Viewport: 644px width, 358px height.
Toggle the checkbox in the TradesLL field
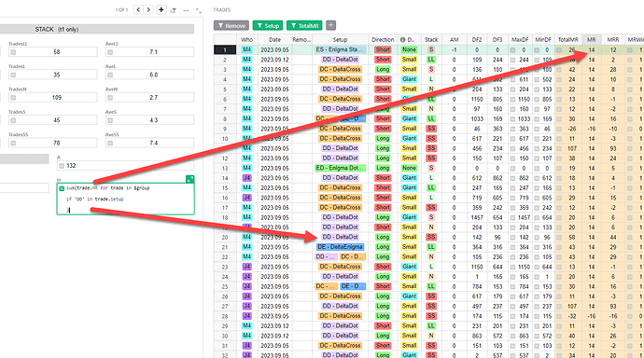[13, 52]
